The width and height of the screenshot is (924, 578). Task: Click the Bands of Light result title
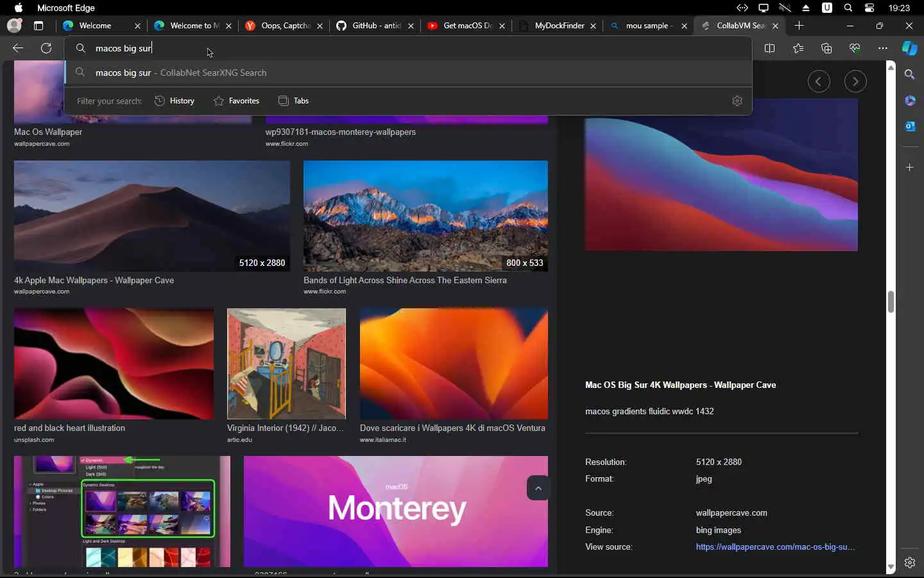coord(405,280)
